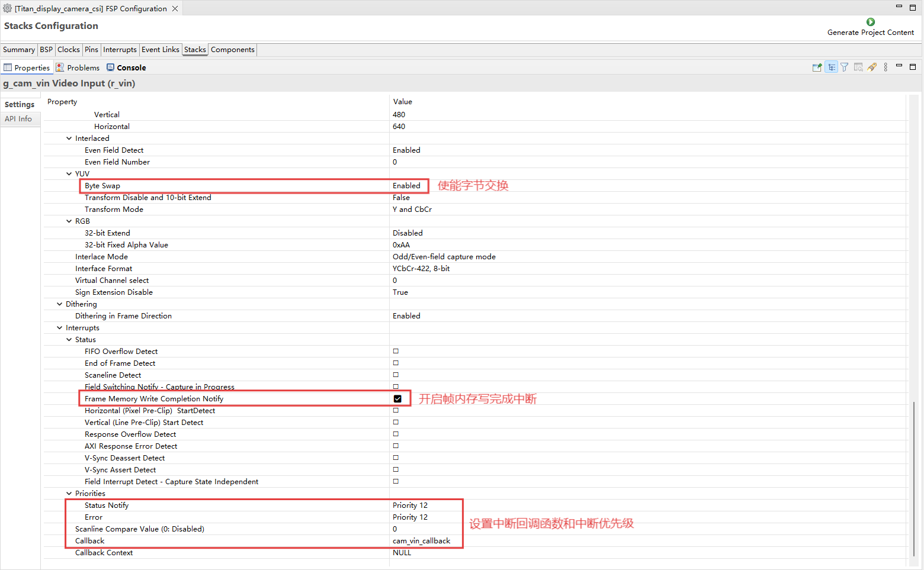The width and height of the screenshot is (924, 570).
Task: Pin the Properties view to selection
Action: coord(817,67)
